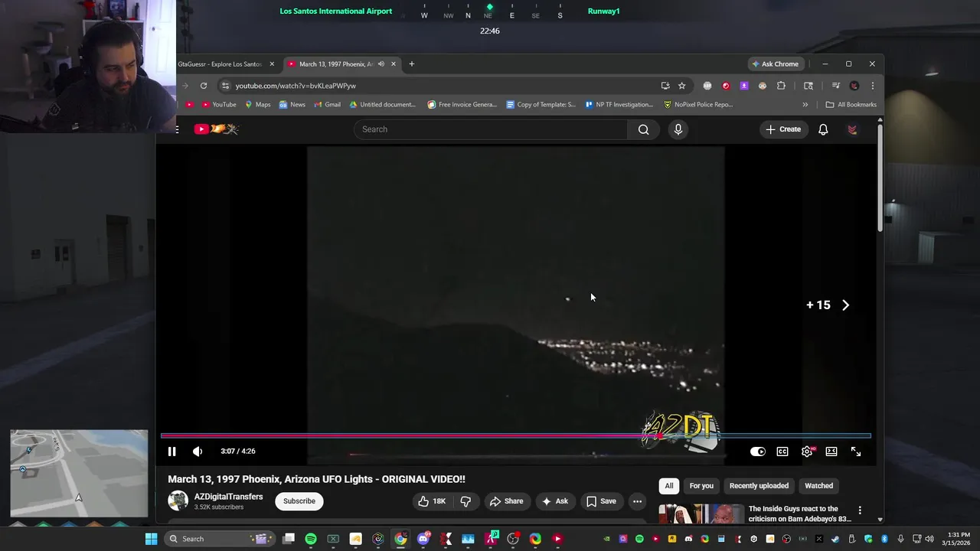
Task: Seek on the video progress bar
Action: 515,436
